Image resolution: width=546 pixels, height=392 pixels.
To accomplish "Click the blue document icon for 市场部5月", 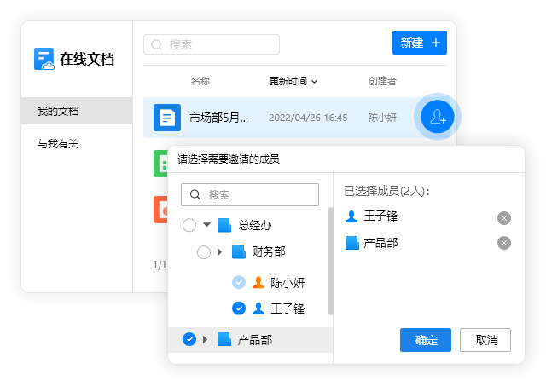I will pos(166,117).
